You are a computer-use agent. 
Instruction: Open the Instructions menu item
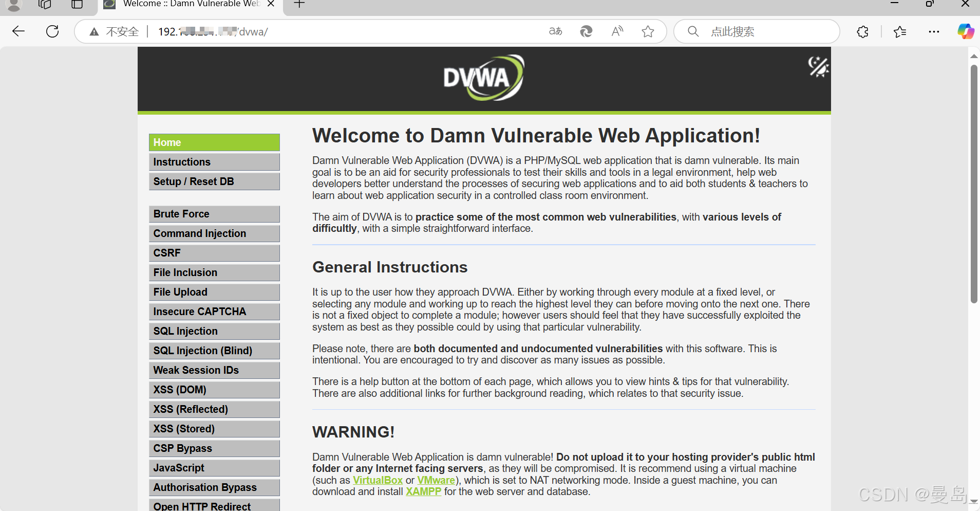[x=214, y=162]
